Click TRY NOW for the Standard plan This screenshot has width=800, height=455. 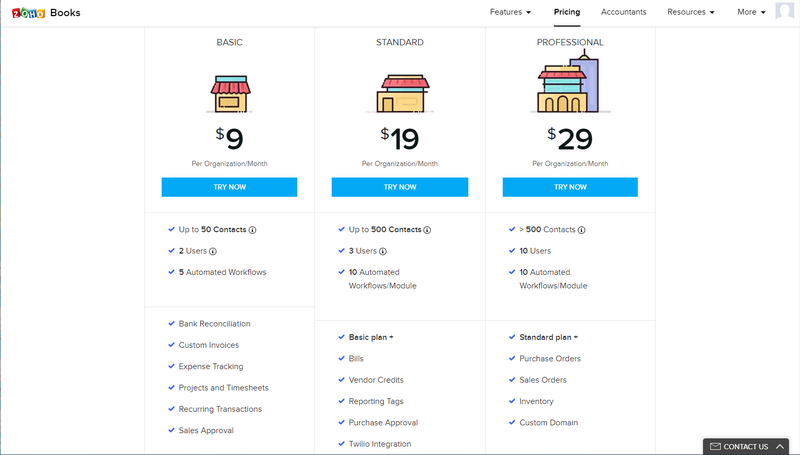click(400, 187)
